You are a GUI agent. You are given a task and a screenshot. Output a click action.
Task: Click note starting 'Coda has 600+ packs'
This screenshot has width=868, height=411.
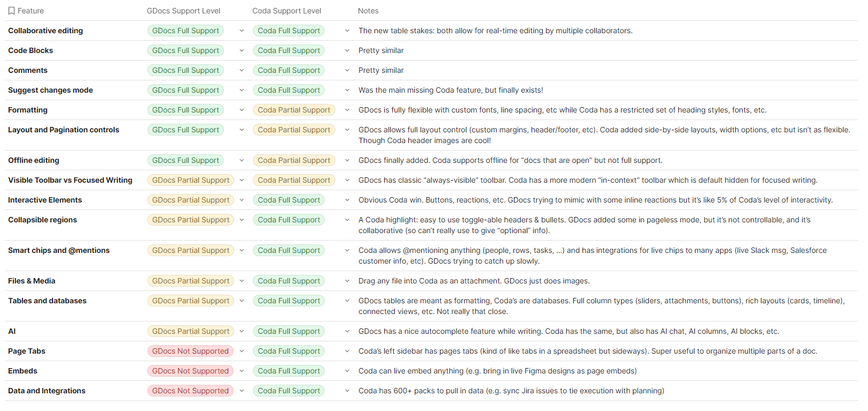pos(511,391)
